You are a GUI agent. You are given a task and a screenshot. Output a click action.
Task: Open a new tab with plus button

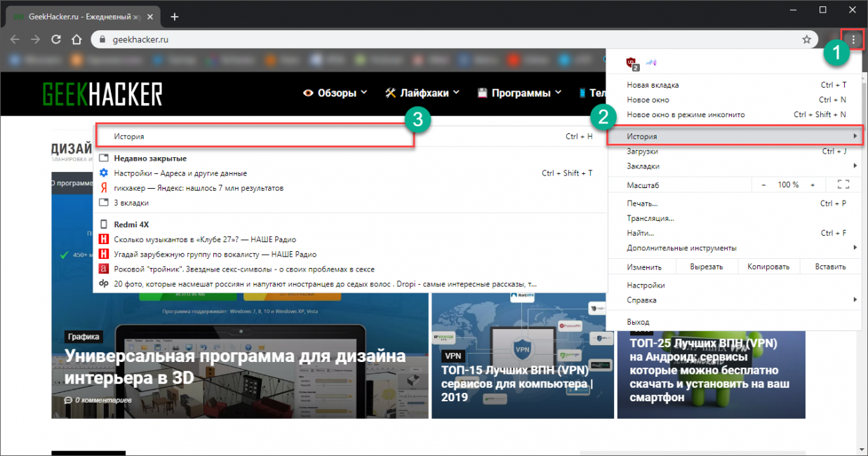pyautogui.click(x=175, y=17)
